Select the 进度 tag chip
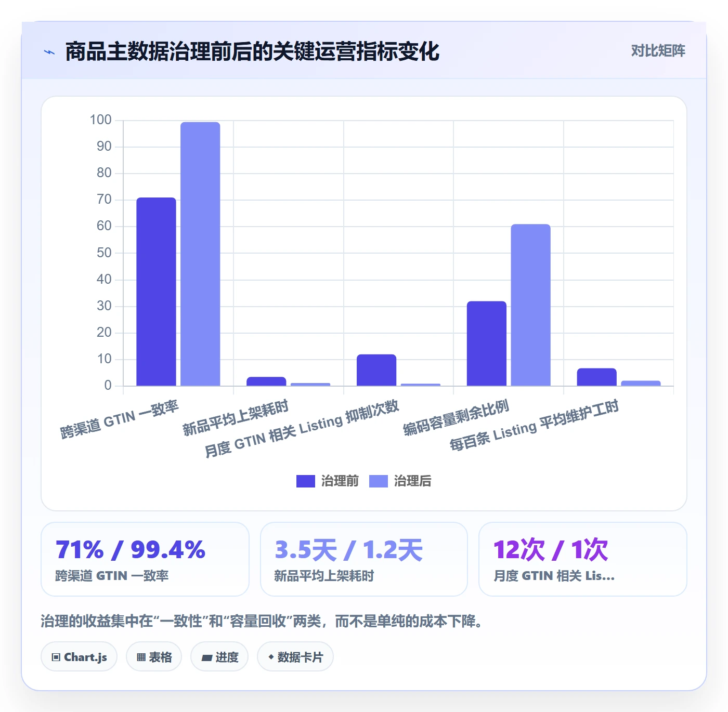 click(219, 657)
